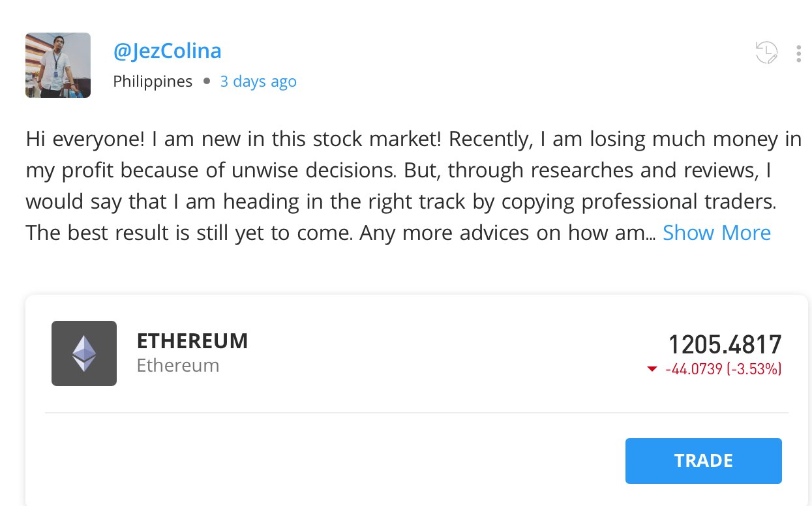Click the divider line in Ethereum card
The height and width of the screenshot is (506, 812).
coord(416,413)
